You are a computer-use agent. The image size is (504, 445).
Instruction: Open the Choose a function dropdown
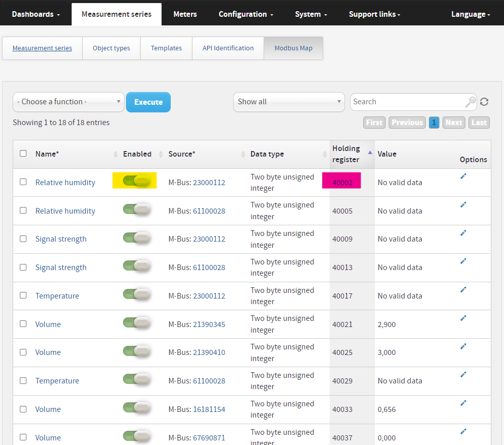(69, 102)
